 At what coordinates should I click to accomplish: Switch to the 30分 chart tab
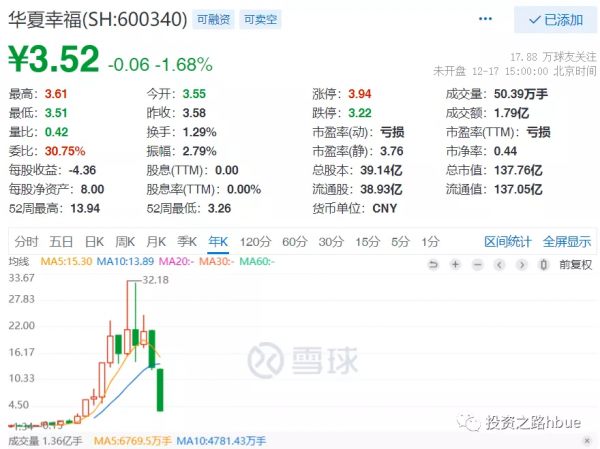pos(331,242)
